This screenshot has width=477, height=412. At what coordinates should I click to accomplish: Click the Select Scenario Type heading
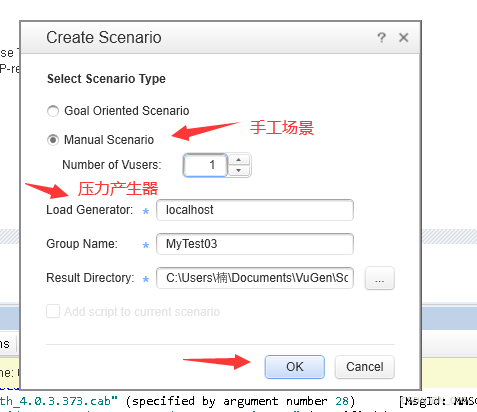[x=106, y=79]
